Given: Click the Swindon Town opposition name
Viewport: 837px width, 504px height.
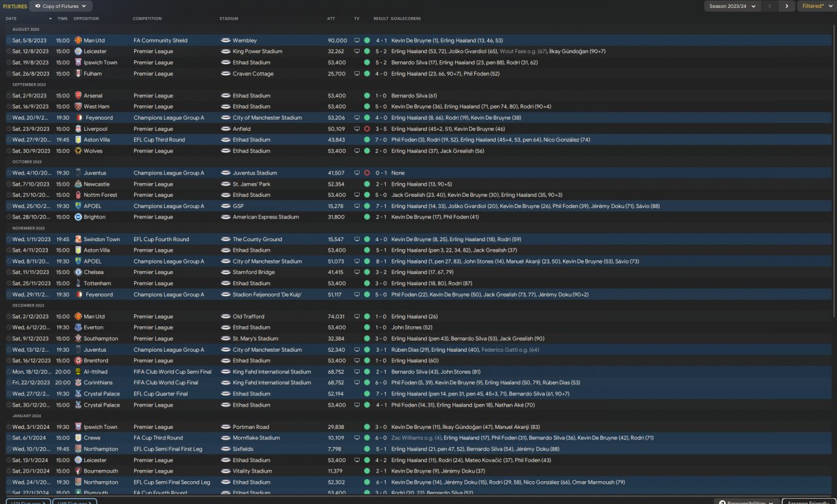Looking at the screenshot, I should tap(102, 239).
